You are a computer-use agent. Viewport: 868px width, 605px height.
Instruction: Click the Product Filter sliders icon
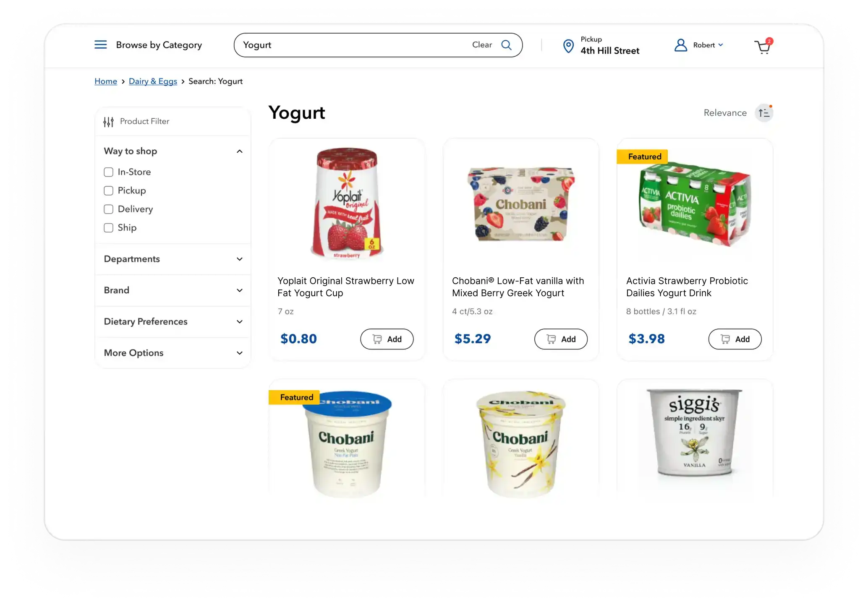[x=109, y=122]
